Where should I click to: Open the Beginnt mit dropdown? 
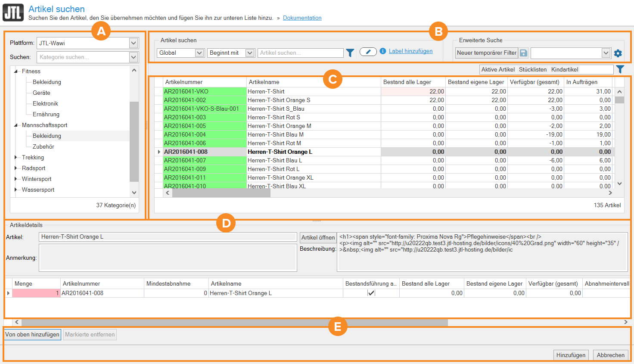tap(249, 53)
